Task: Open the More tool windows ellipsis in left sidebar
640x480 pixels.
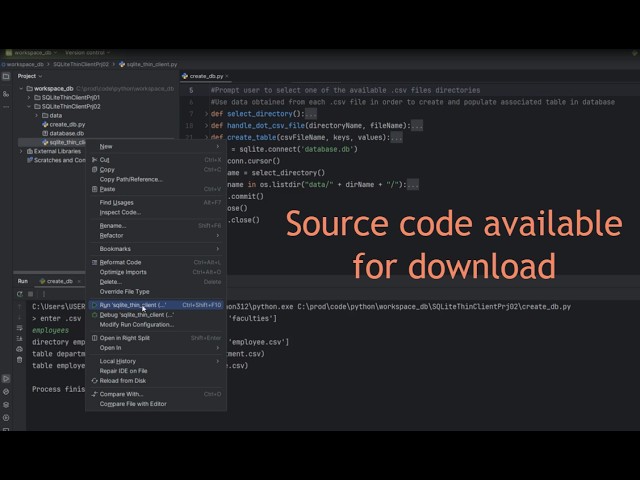Action: click(x=6, y=107)
